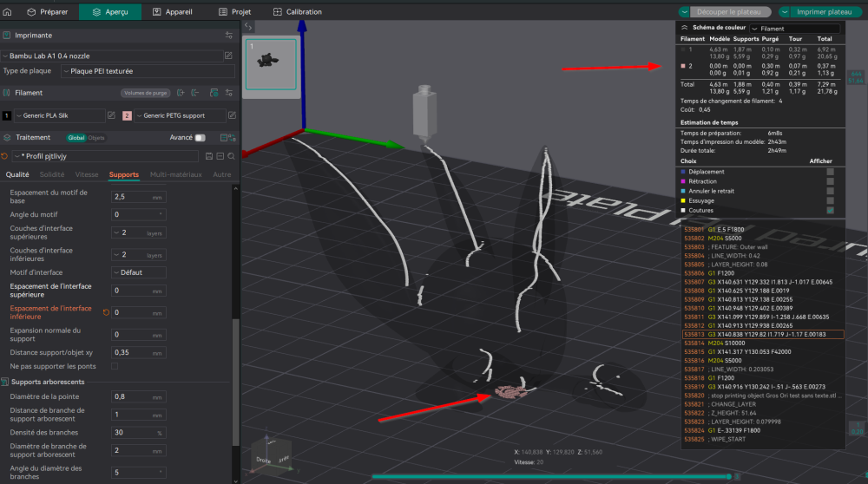Show Rétraction points in the preview
The image size is (868, 484).
[x=830, y=181]
